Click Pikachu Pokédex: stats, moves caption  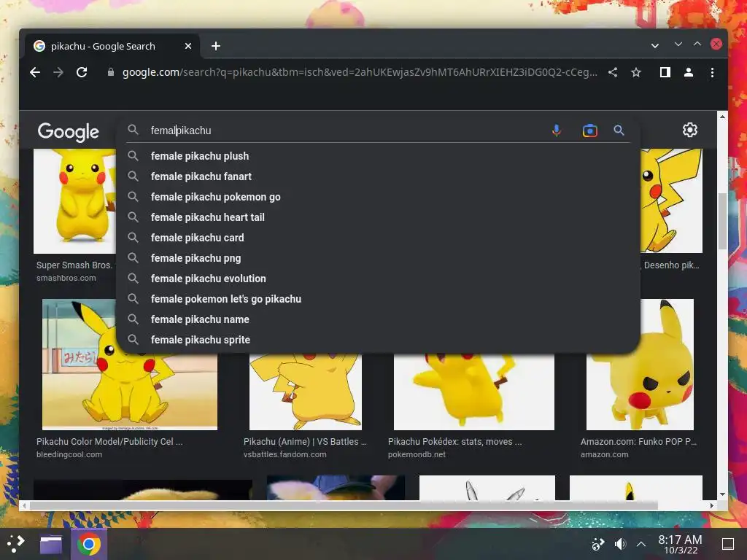coord(455,441)
